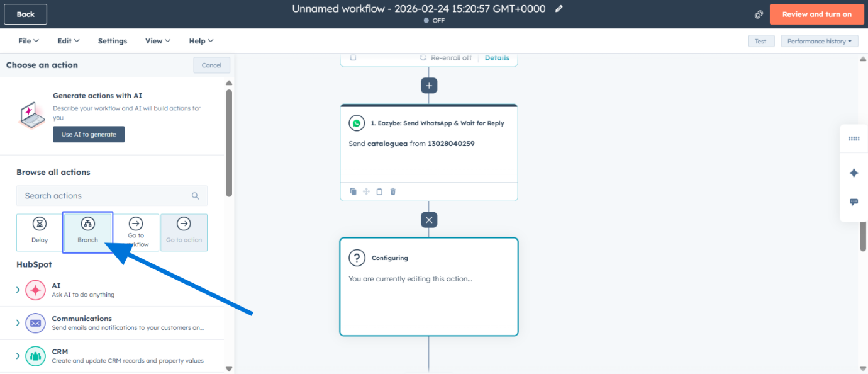Cancel choosing an action
This screenshot has height=374, width=868.
click(211, 65)
